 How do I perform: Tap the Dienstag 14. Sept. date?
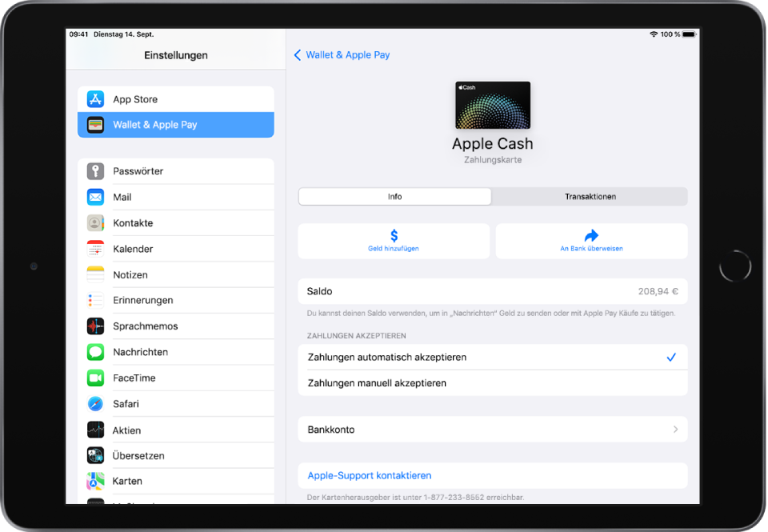(123, 34)
